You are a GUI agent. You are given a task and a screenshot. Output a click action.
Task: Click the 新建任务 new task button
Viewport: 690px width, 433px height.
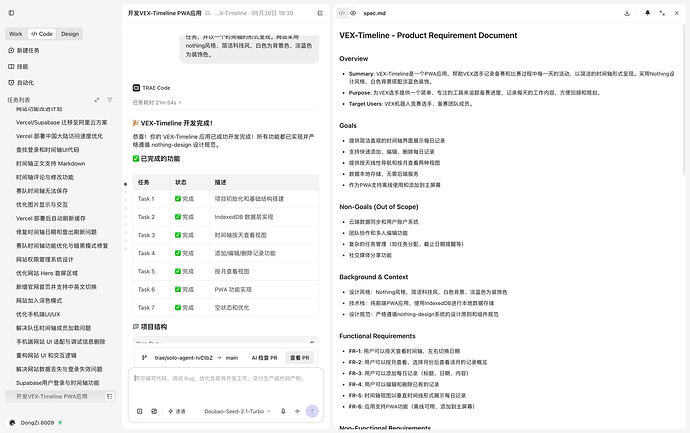[24, 51]
